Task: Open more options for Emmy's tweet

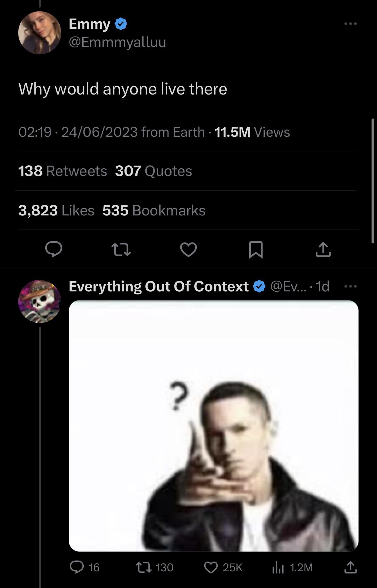Action: (x=351, y=24)
